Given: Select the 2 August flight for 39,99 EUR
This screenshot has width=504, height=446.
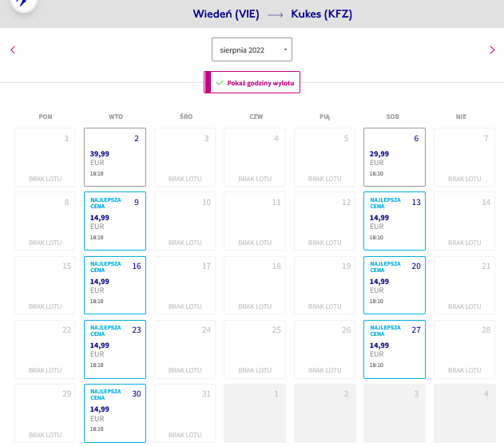Looking at the screenshot, I should [115, 157].
